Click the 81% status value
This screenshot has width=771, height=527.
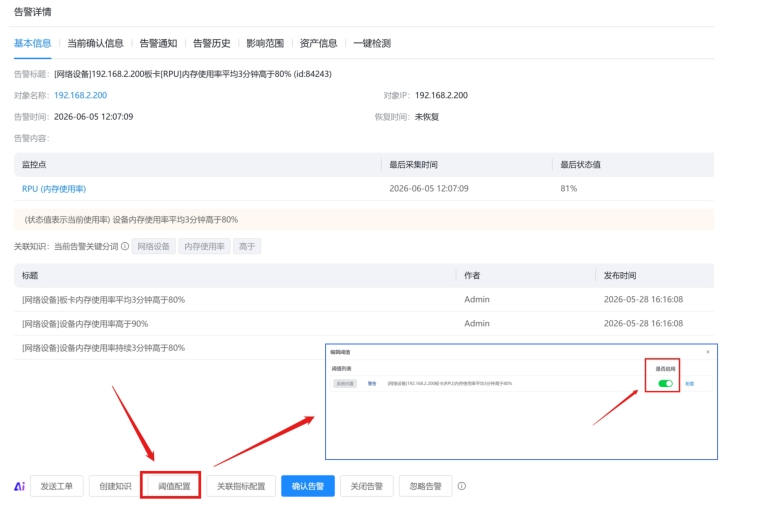(569, 188)
